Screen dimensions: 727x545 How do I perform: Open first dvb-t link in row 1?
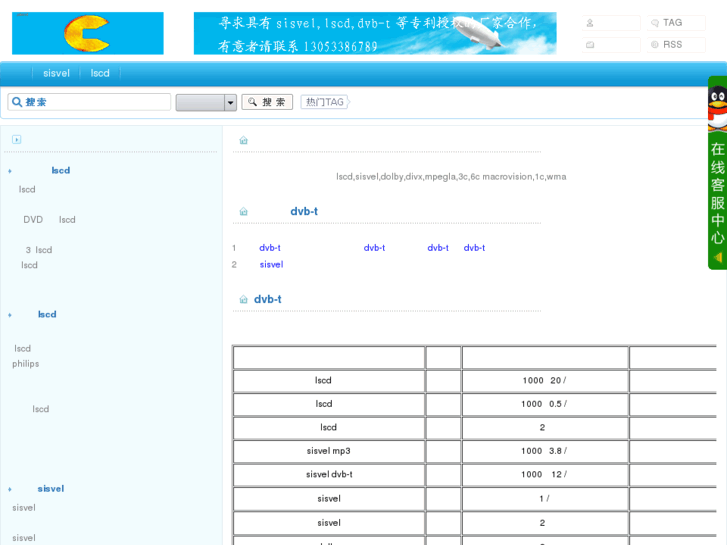(270, 248)
